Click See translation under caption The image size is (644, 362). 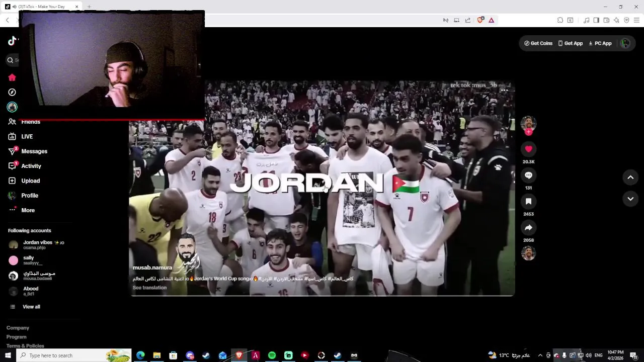[x=149, y=288]
